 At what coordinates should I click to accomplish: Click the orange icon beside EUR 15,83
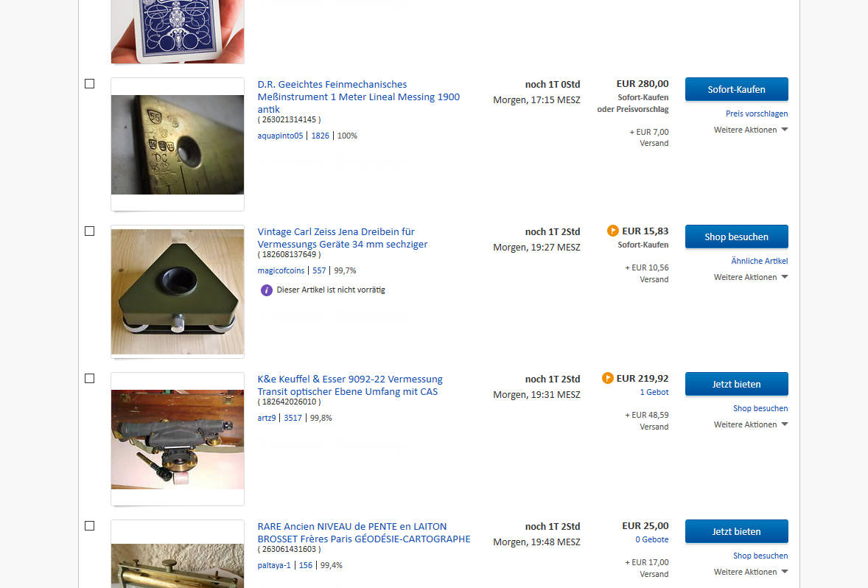(612, 231)
